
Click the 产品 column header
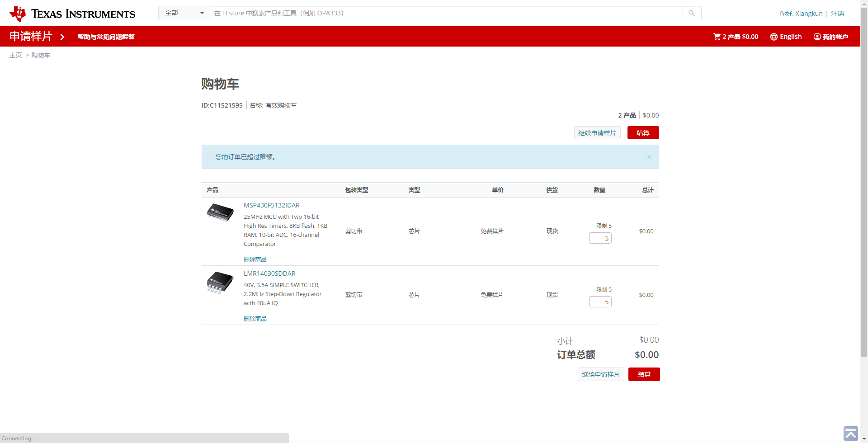(x=212, y=190)
